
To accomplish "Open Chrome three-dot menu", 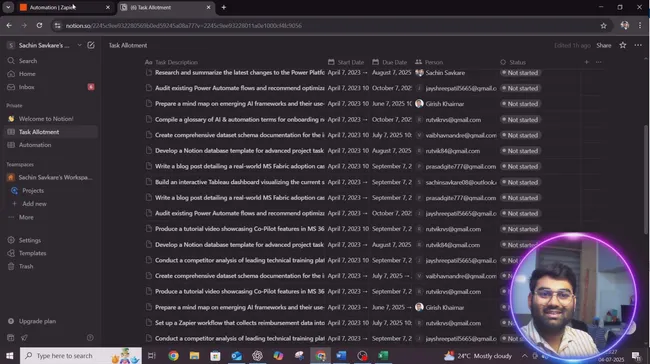I will 640,26.
